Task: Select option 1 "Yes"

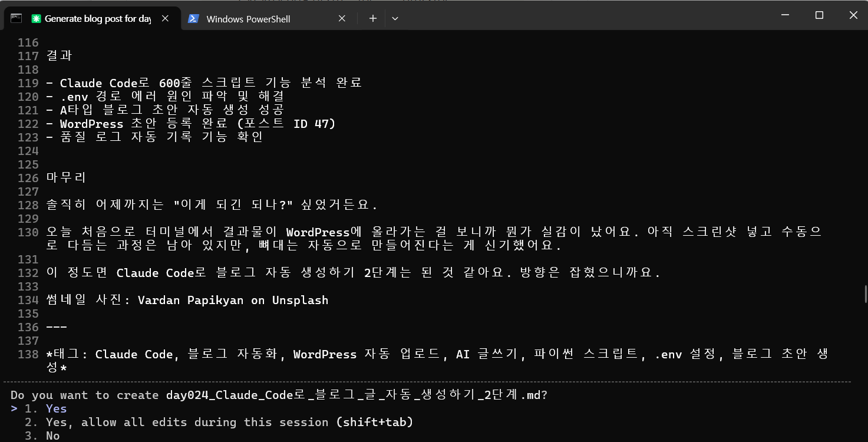Action: (x=56, y=408)
